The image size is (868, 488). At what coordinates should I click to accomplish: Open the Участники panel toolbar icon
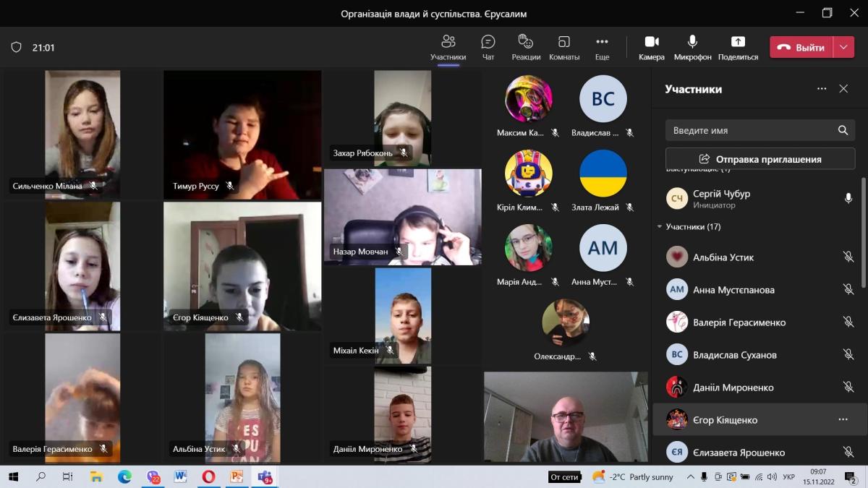coord(448,48)
